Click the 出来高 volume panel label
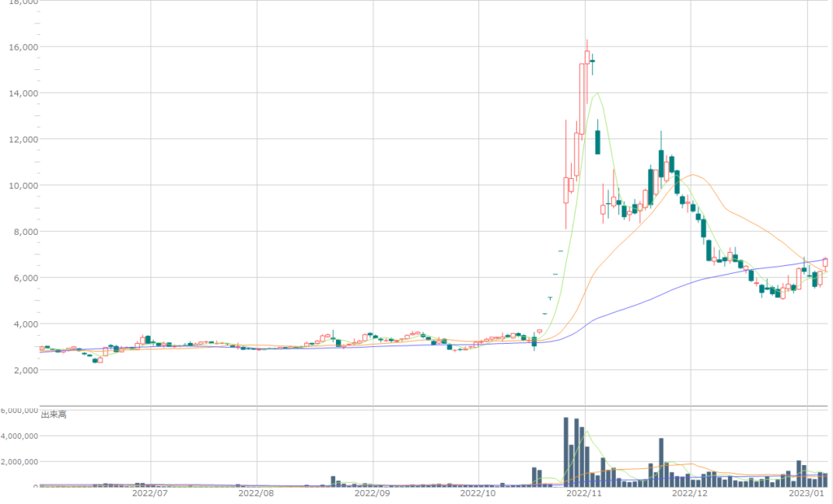Image resolution: width=833 pixels, height=504 pixels. (54, 415)
